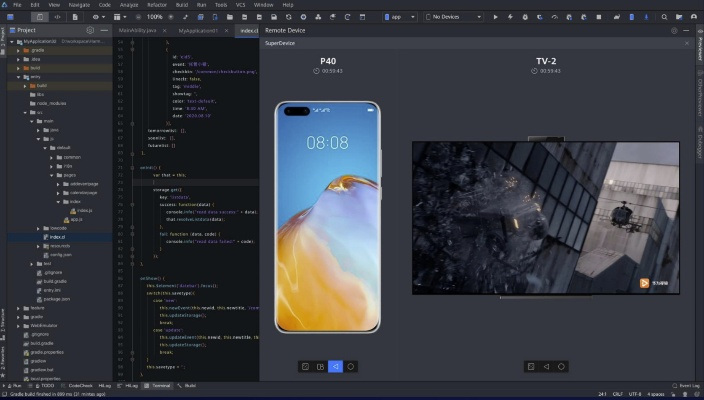Open the Build menu
This screenshot has height=400, width=704.
point(183,5)
